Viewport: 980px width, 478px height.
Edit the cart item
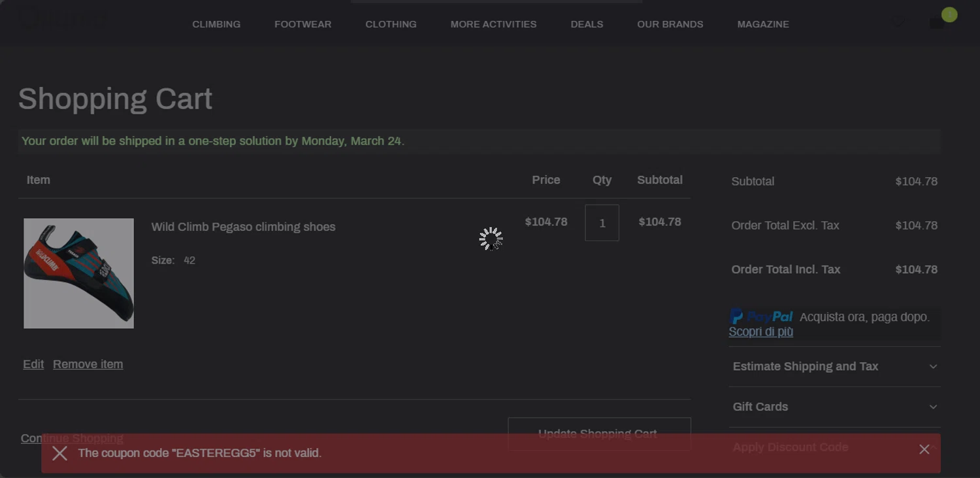tap(33, 364)
